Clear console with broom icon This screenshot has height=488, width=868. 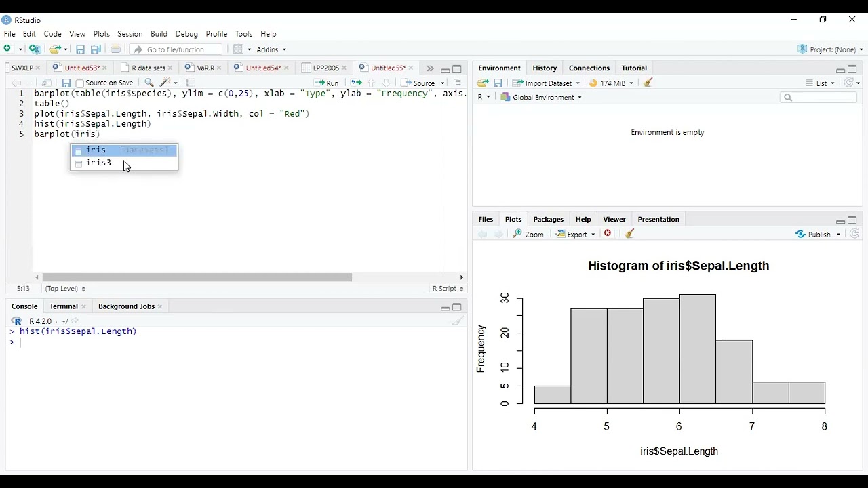tap(458, 321)
